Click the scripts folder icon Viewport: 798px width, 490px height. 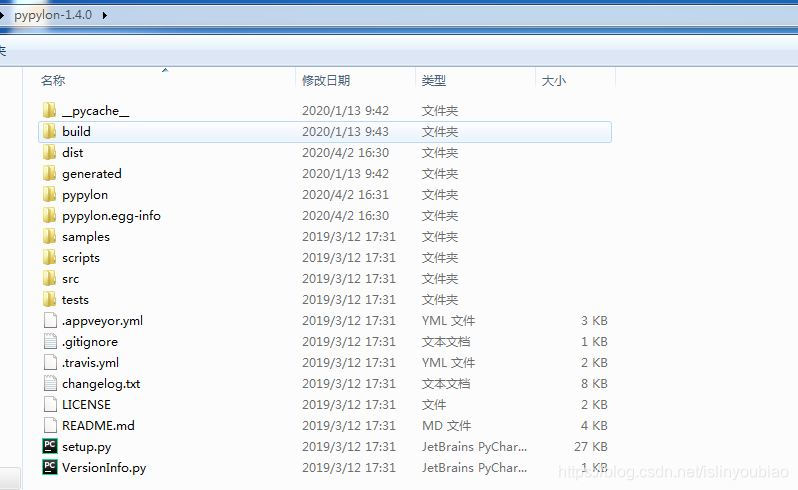(49, 257)
